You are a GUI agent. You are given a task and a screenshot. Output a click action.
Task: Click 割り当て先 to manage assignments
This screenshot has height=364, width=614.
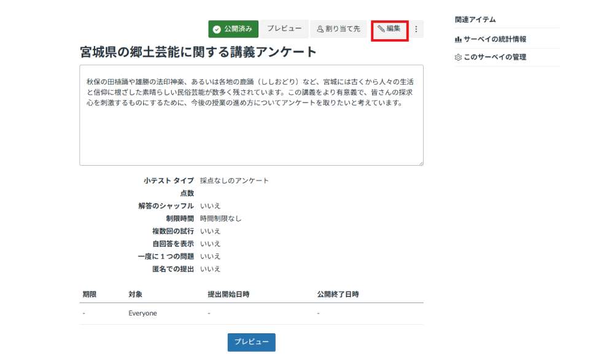point(338,28)
